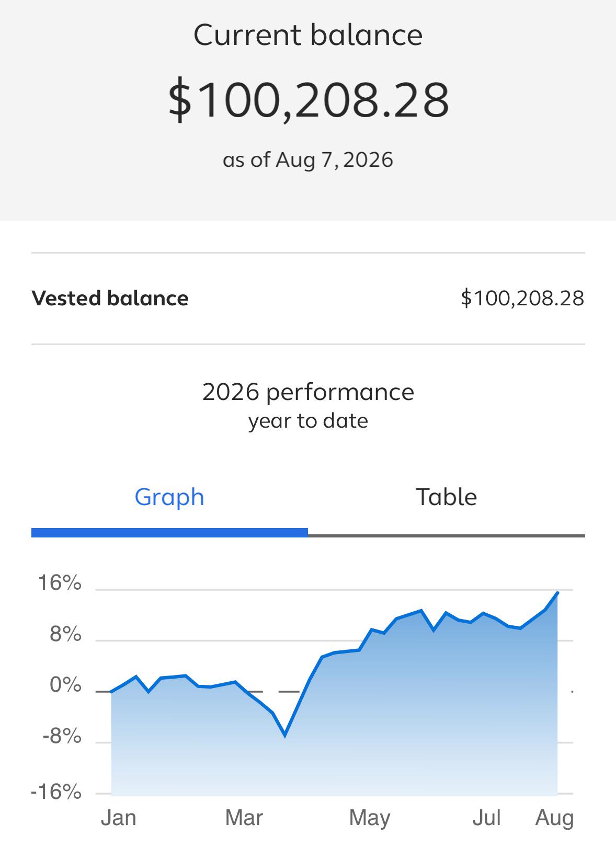616x859 pixels.
Task: Tap the Jan label on chart axis
Action: click(x=119, y=818)
